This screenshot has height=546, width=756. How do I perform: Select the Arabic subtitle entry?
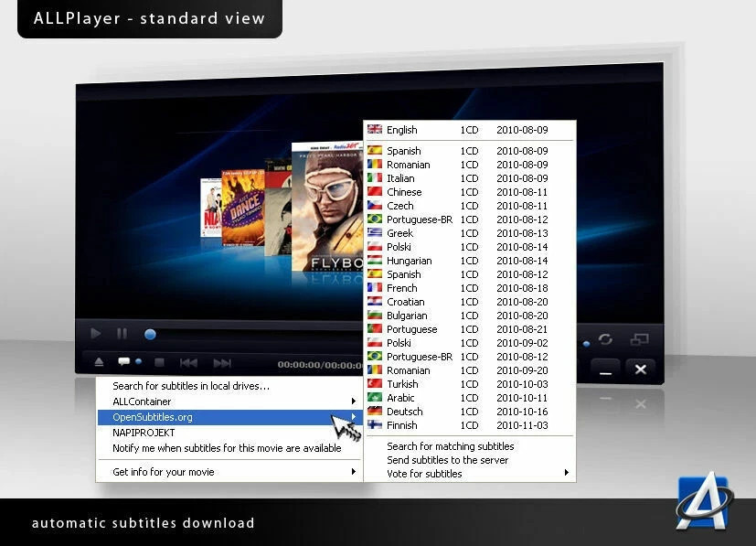pyautogui.click(x=470, y=398)
